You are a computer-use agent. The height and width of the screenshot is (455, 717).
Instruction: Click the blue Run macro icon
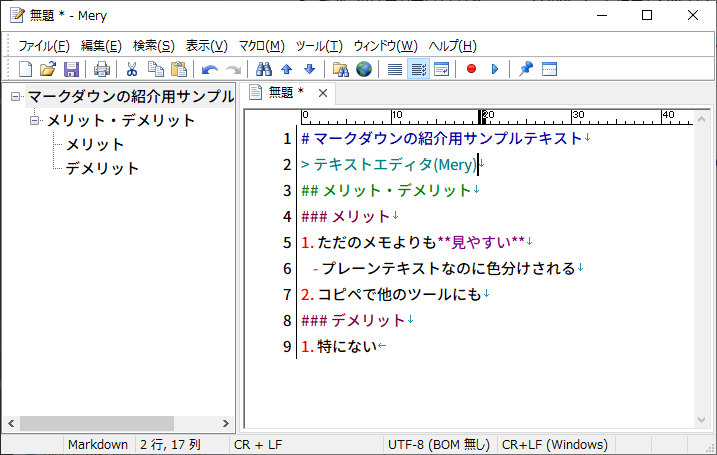coord(494,69)
